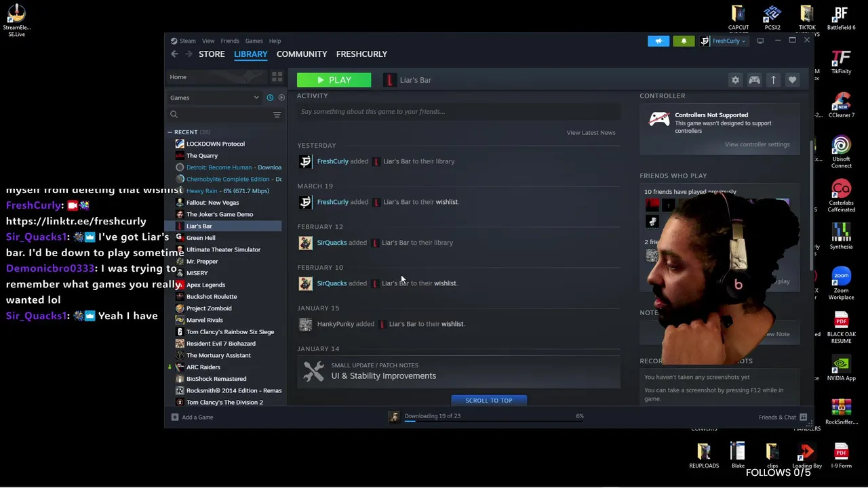The height and width of the screenshot is (488, 868).
Task: Open PCSX2 desktop shortcut
Action: tap(772, 18)
